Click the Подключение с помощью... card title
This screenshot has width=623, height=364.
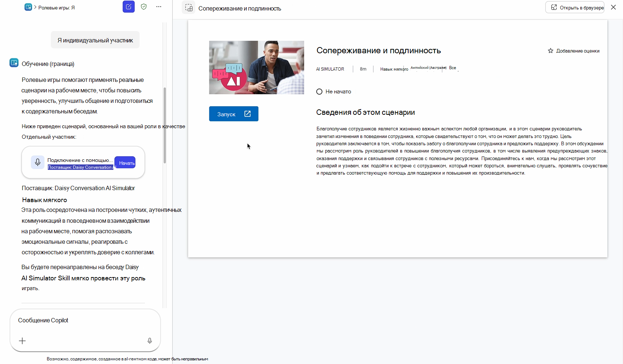pyautogui.click(x=80, y=160)
